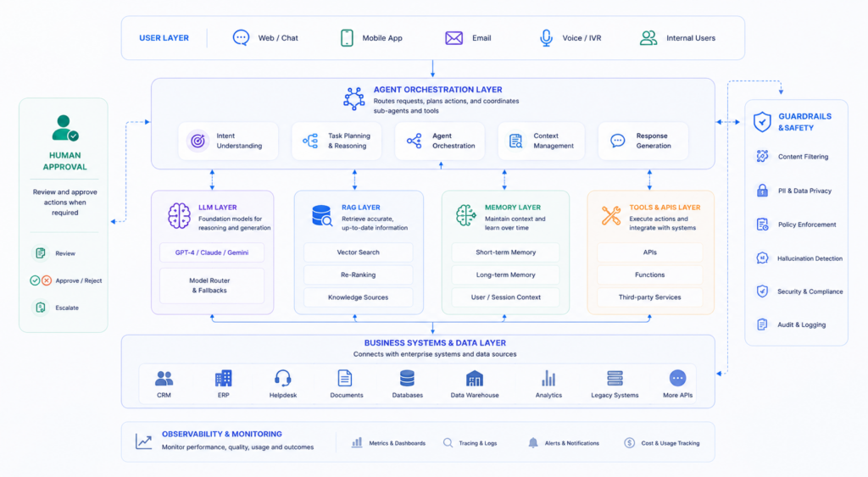Click the Databases cylinder icon
The width and height of the screenshot is (868, 477).
407,379
